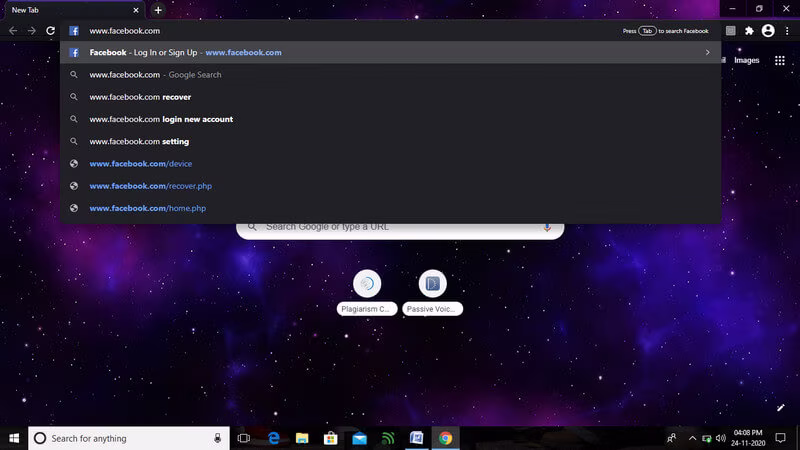
Task: Open the Chrome profile avatar
Action: (x=768, y=31)
